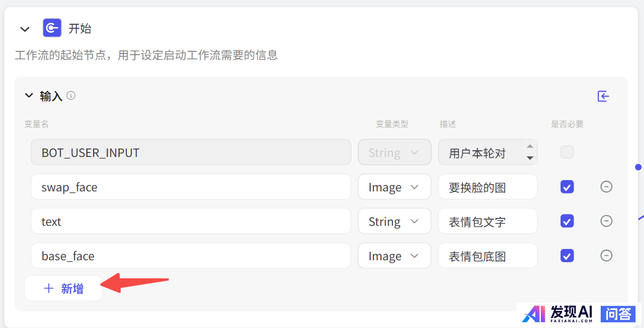Open type dropdown for swap_face
Viewport: 644px width, 328px height.
pyautogui.click(x=394, y=187)
